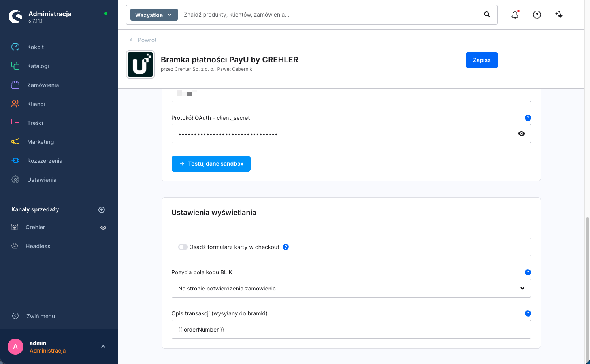Viewport: 590px width, 364px height.
Task: Click the admin avatar circle
Action: pyautogui.click(x=15, y=347)
